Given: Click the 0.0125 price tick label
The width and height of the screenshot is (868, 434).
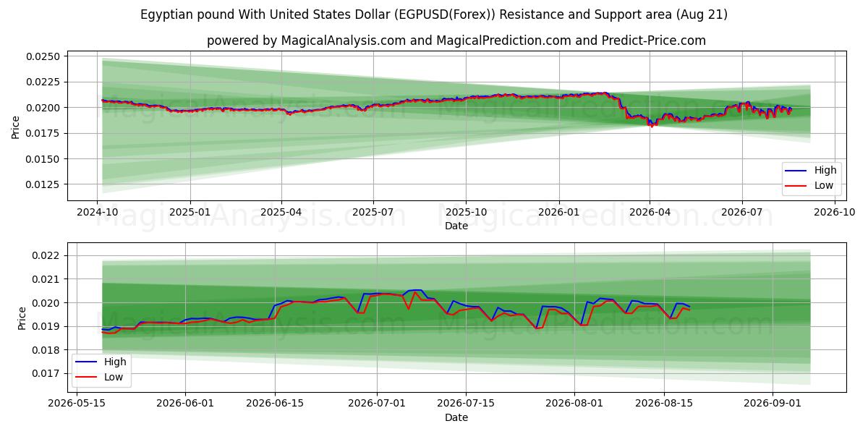Looking at the screenshot, I should [45, 184].
